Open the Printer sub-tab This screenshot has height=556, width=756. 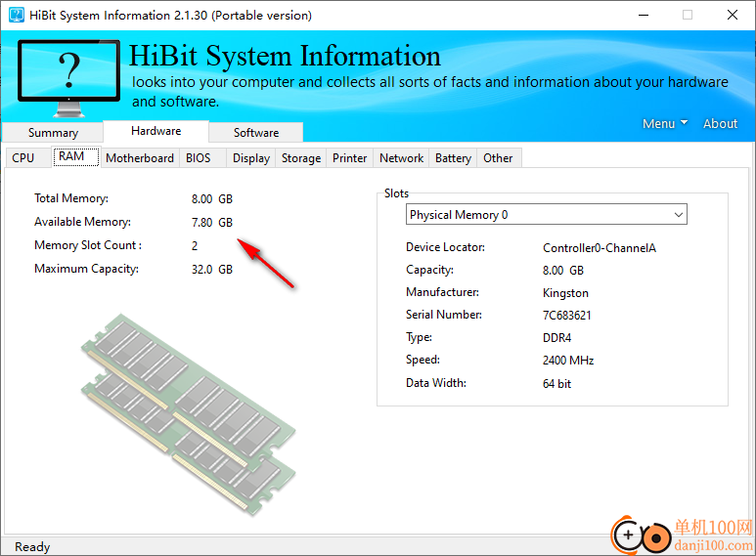(349, 158)
